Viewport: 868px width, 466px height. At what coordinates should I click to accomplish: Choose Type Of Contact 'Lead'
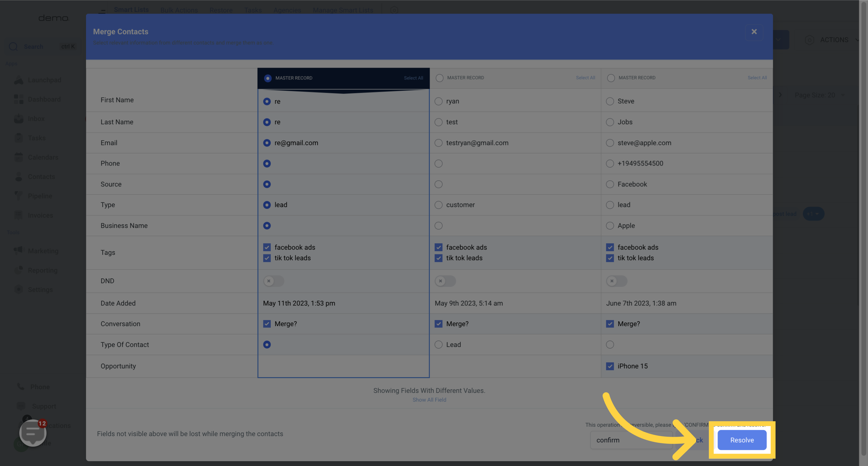(438, 345)
